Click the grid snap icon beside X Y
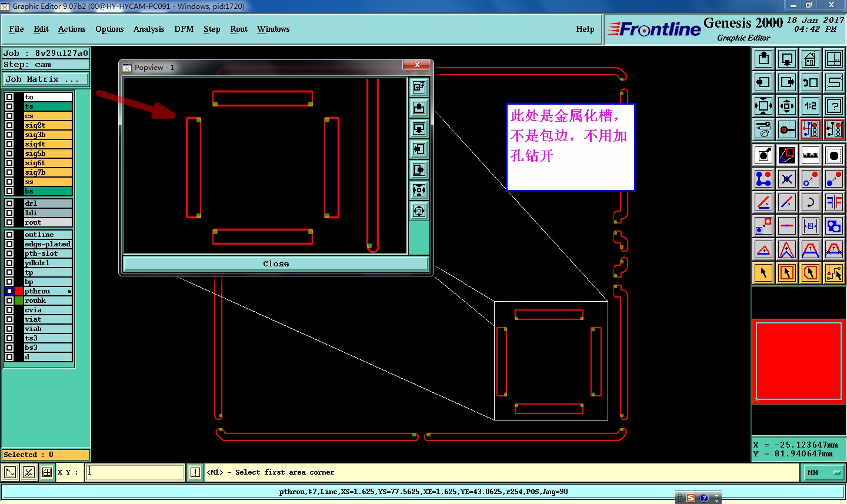 47,472
